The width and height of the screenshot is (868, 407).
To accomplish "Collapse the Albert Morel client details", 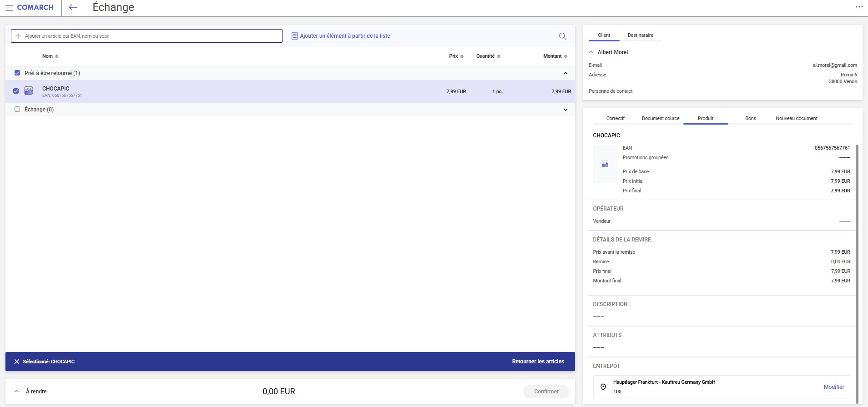I will tap(591, 52).
